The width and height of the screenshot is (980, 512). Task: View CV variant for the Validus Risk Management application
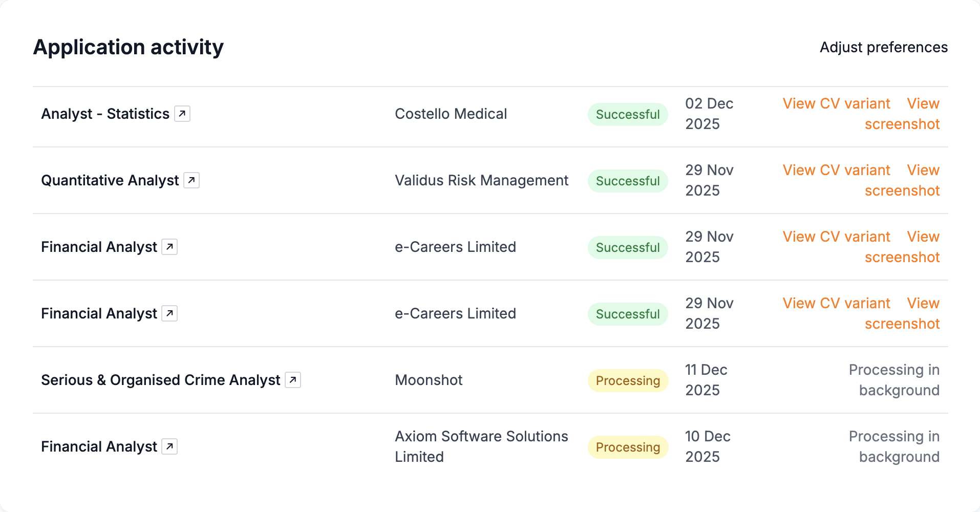(x=836, y=170)
